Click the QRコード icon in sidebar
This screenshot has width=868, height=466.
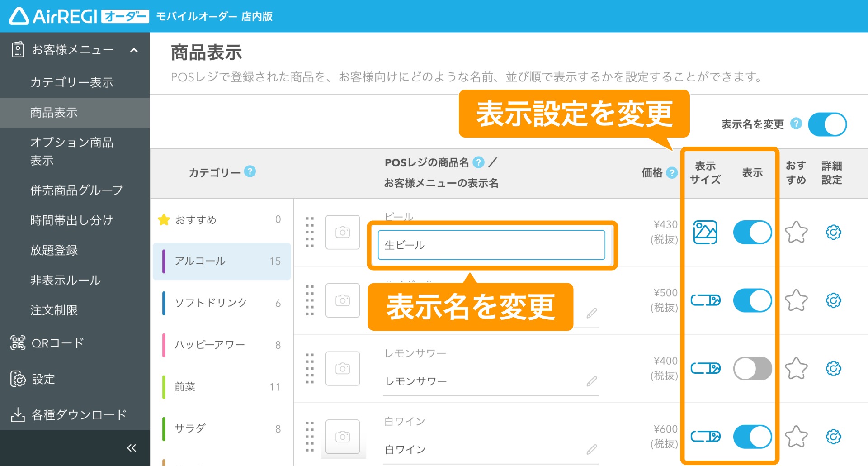tap(18, 343)
